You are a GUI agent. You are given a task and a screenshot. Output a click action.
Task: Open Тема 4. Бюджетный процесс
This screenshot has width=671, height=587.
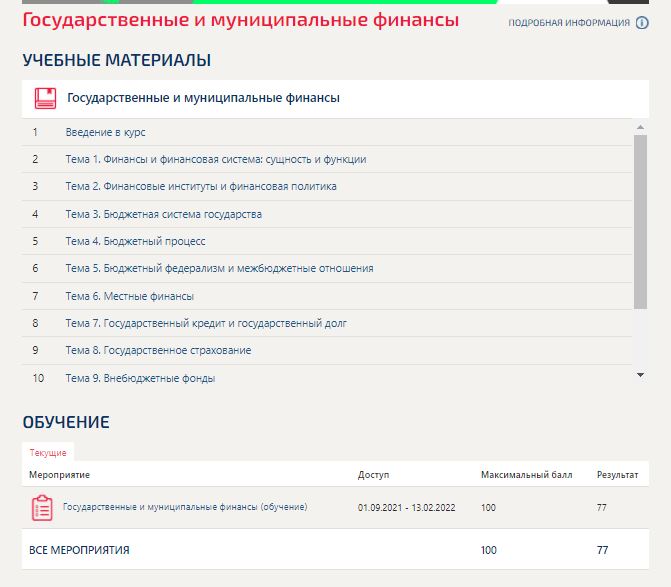(135, 241)
